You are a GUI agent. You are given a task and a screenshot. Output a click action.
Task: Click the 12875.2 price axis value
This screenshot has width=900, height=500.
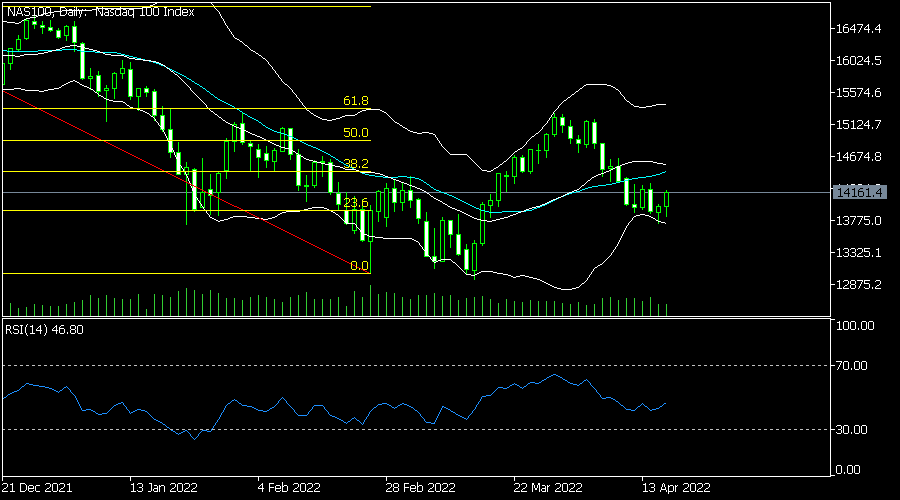coord(858,285)
